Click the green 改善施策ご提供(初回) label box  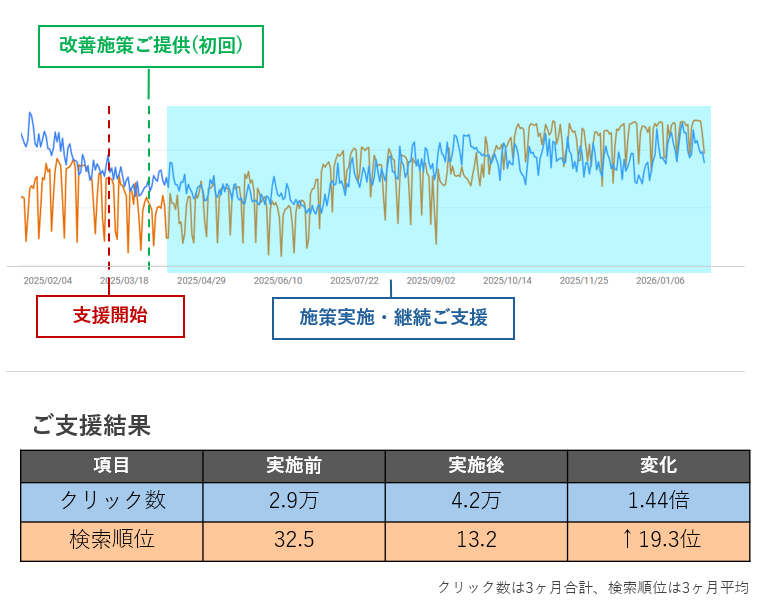point(151,46)
